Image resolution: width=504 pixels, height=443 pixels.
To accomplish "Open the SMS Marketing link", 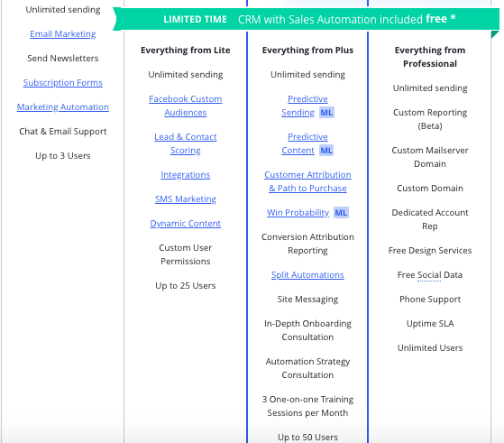I will pyautogui.click(x=186, y=199).
